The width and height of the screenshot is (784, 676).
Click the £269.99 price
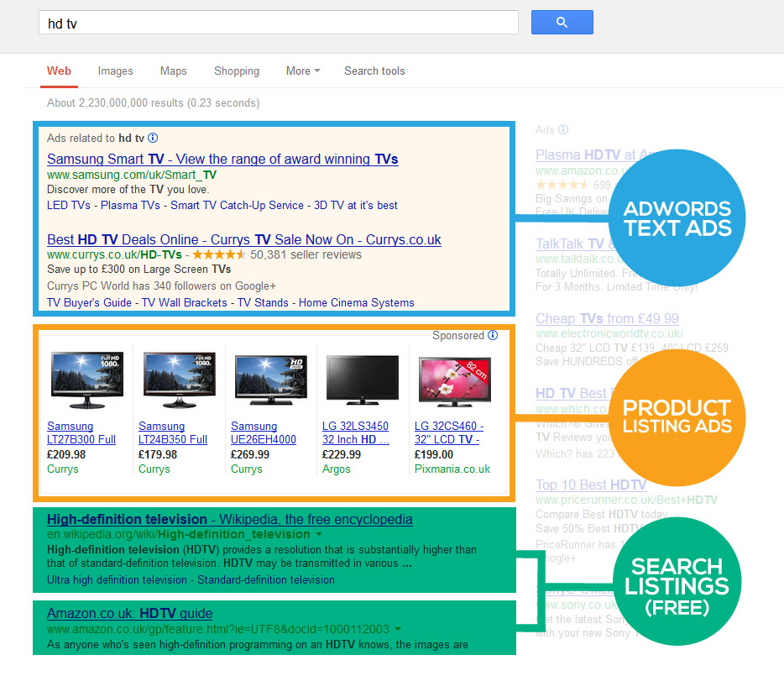pyautogui.click(x=249, y=455)
